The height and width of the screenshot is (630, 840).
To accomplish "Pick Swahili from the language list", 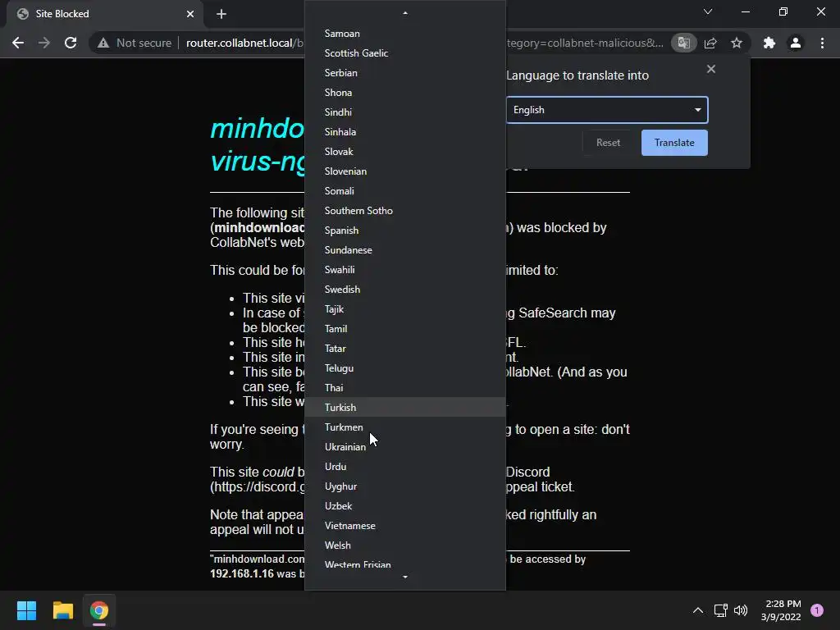I will [x=405, y=269].
